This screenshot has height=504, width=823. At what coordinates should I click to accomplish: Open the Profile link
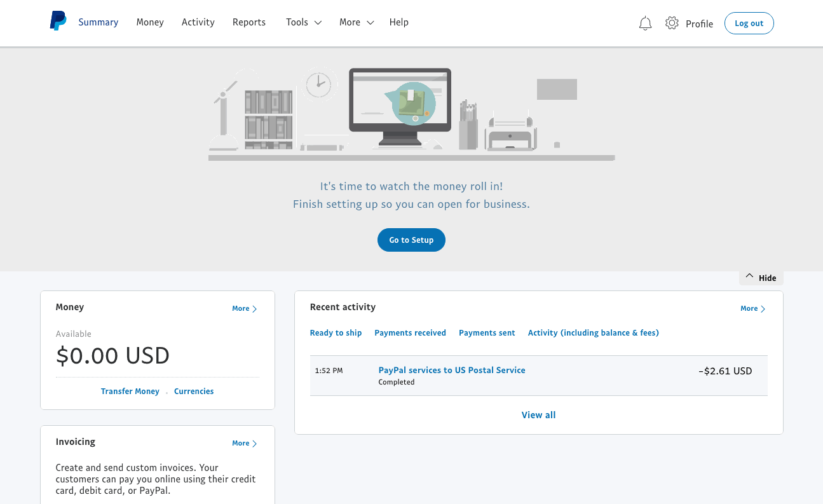click(699, 24)
